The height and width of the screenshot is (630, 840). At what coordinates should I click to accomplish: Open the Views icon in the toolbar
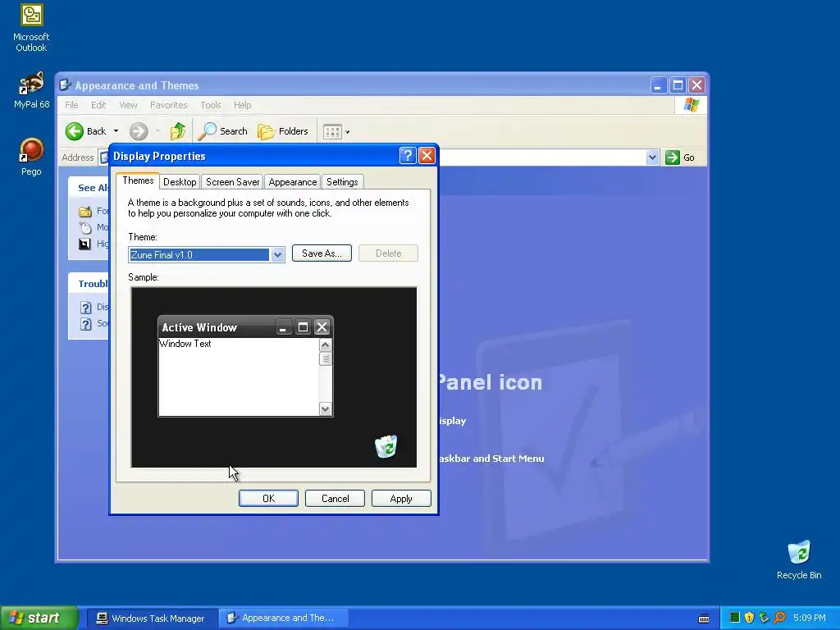point(332,132)
